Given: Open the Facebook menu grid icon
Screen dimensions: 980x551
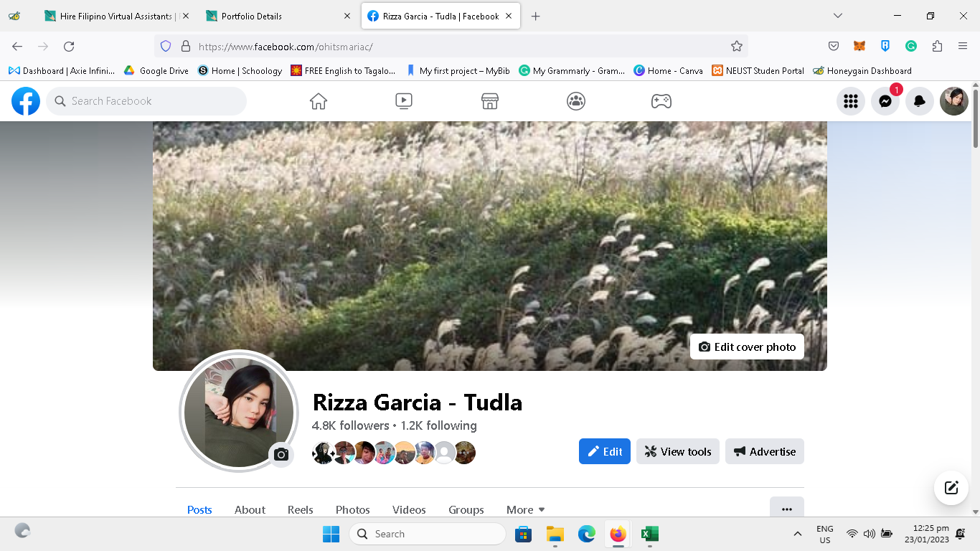Looking at the screenshot, I should click(x=851, y=101).
